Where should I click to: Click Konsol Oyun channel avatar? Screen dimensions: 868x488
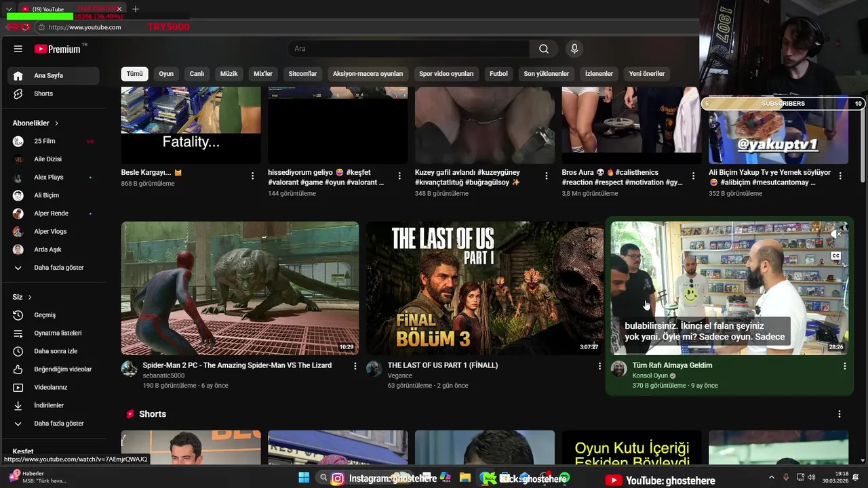coord(618,369)
